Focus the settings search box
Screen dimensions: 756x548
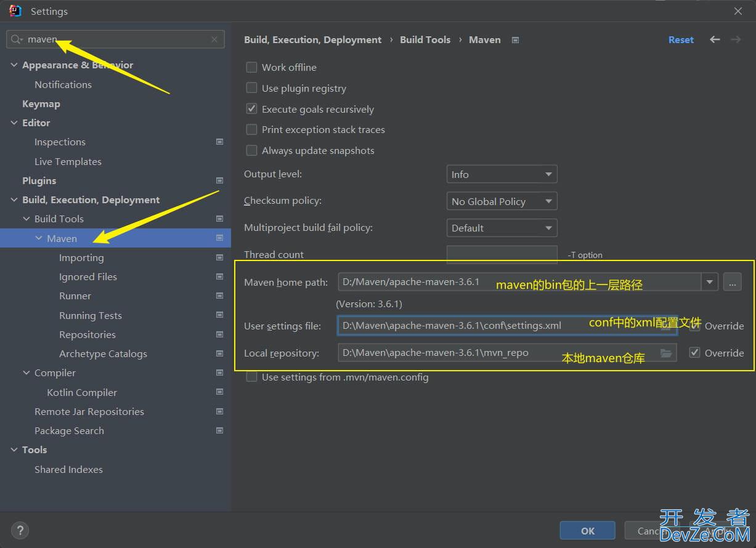tap(115, 39)
